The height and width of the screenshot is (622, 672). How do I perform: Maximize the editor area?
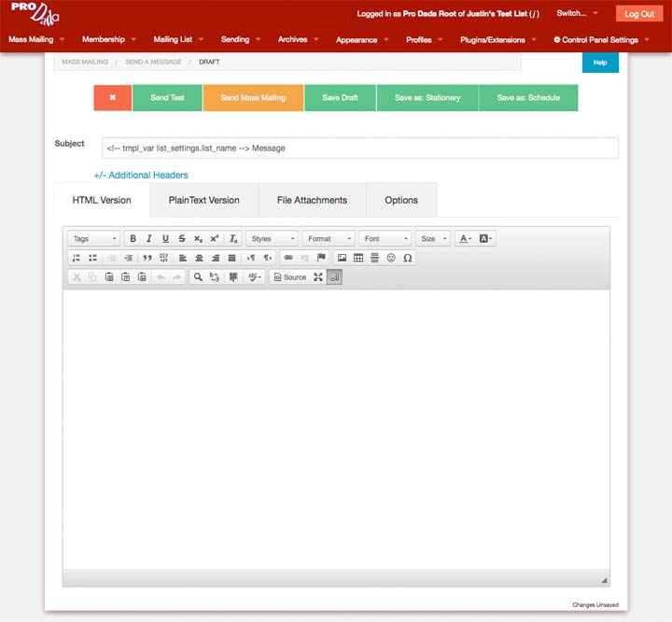(x=318, y=277)
